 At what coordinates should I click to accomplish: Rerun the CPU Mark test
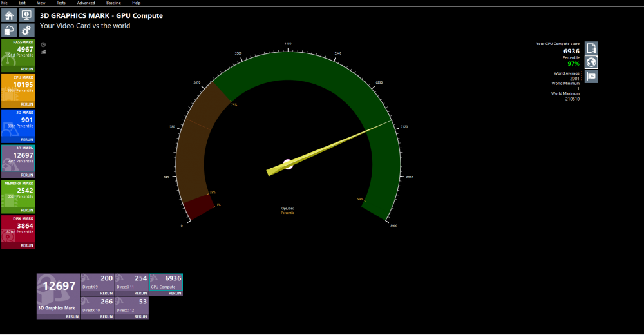point(26,104)
